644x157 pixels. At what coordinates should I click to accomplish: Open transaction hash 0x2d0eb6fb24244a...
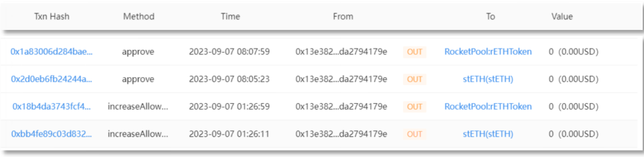tap(51, 79)
